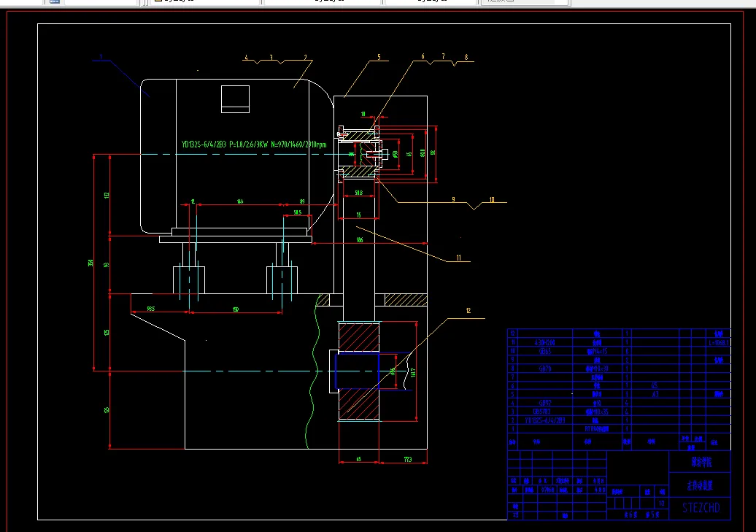Select the GB65 cell in parts list
This screenshot has height=532, width=756.
pos(545,351)
